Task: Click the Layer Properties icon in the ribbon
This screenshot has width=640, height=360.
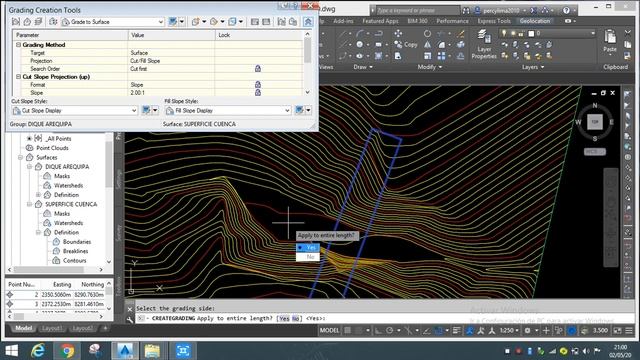Action: [x=484, y=36]
